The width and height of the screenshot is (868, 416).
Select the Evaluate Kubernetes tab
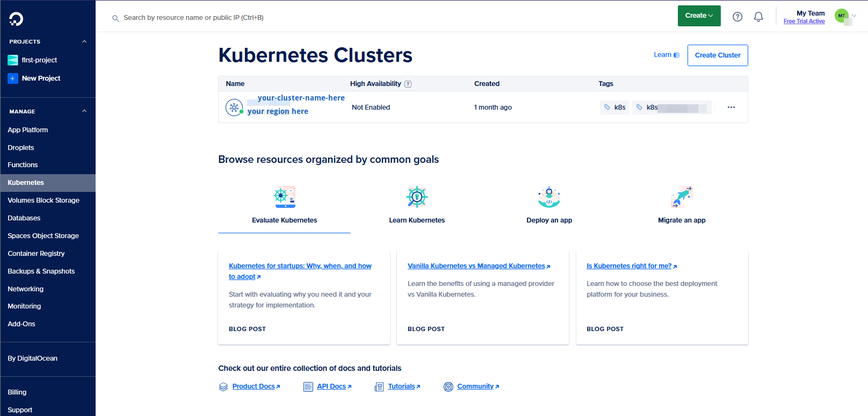pyautogui.click(x=285, y=207)
